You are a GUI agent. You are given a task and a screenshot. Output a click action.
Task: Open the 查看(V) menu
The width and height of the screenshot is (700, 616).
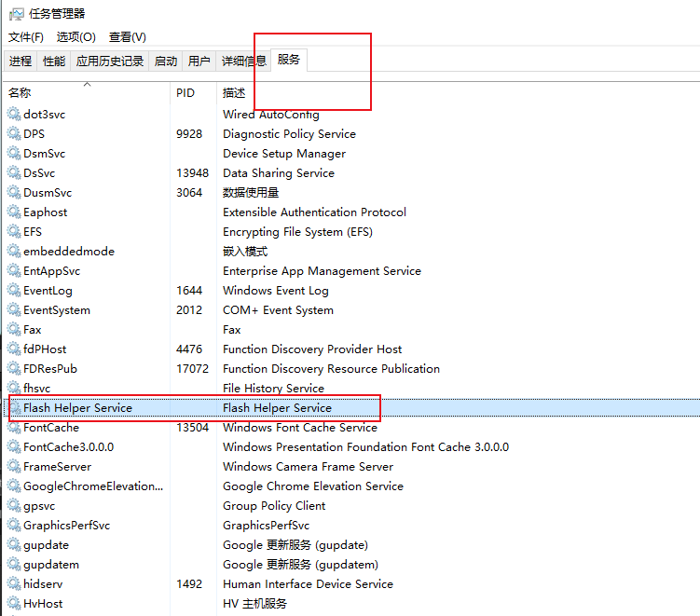point(128,37)
